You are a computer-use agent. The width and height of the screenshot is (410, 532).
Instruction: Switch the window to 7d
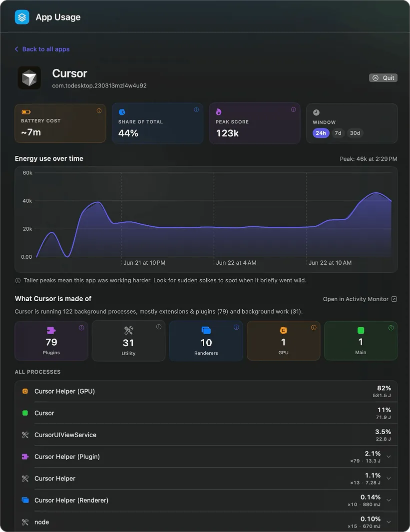tap(338, 133)
